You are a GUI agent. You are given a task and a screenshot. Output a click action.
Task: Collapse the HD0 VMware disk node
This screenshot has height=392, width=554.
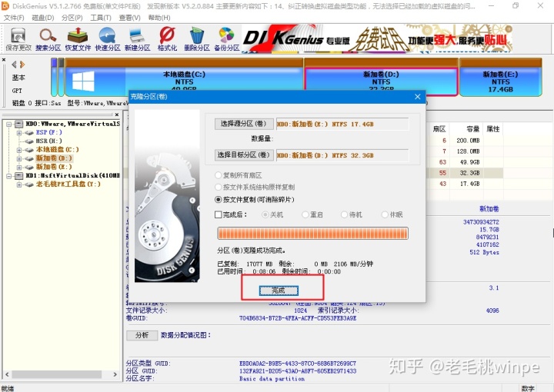coord(8,125)
